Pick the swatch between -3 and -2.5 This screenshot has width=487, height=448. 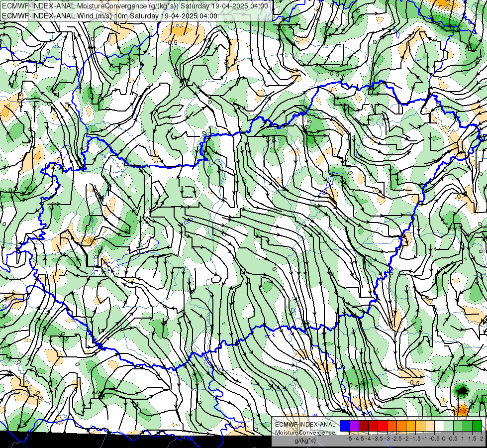coord(392,426)
